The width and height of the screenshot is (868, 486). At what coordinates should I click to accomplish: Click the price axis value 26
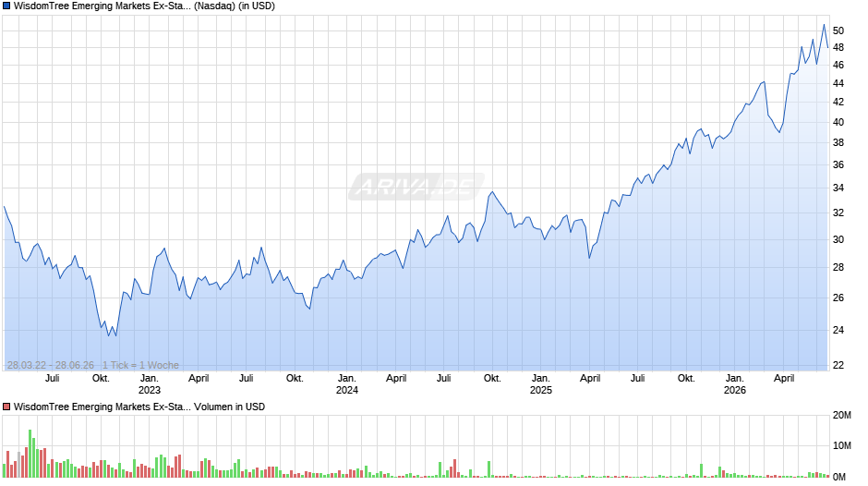coord(838,298)
